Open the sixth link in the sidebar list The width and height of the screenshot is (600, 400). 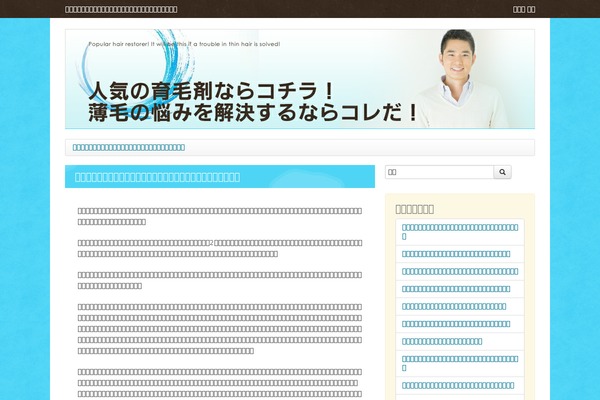point(455,323)
